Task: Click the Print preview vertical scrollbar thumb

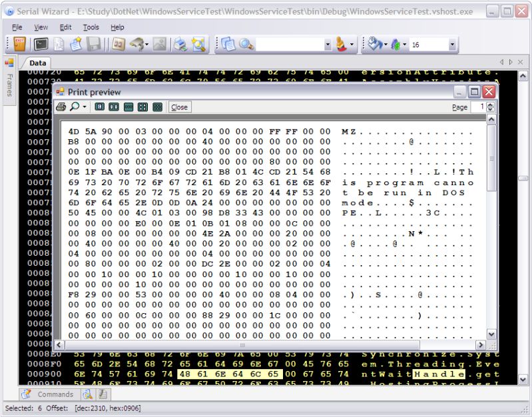Action: pos(491,158)
